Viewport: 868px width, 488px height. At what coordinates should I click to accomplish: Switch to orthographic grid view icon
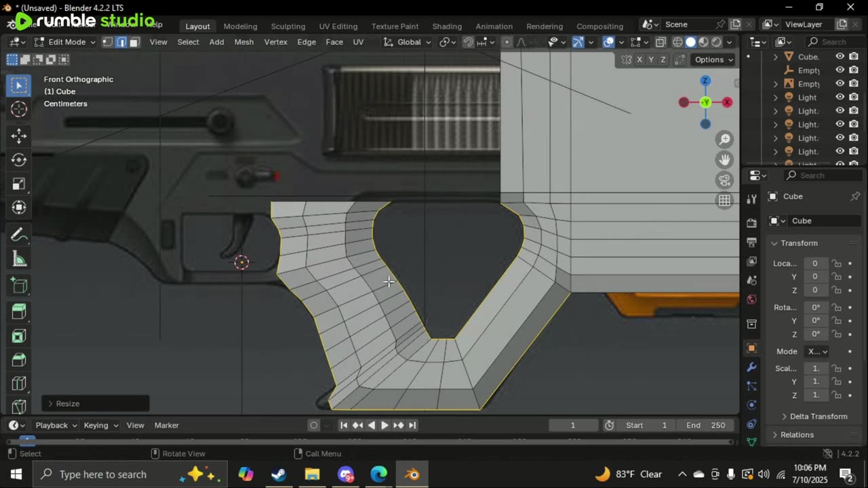pos(725,201)
